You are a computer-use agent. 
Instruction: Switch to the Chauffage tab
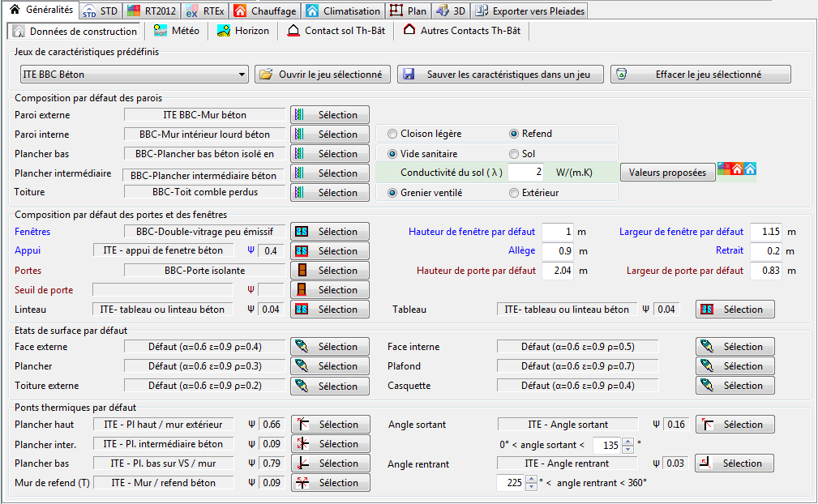coord(264,11)
